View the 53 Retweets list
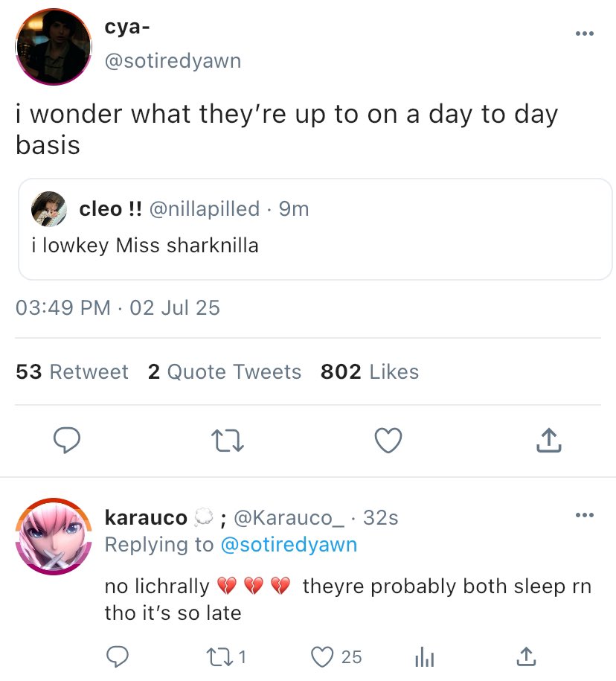The width and height of the screenshot is (616, 681). (72, 371)
